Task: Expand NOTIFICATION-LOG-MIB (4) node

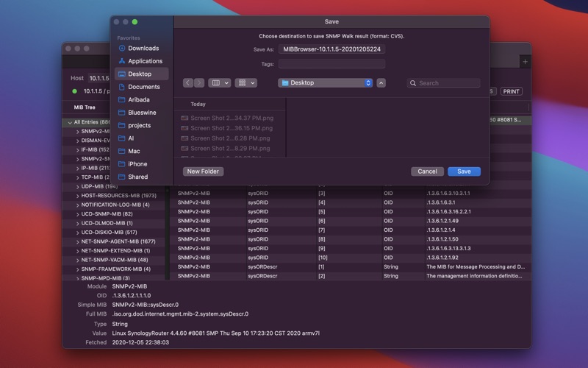Action: (x=78, y=205)
